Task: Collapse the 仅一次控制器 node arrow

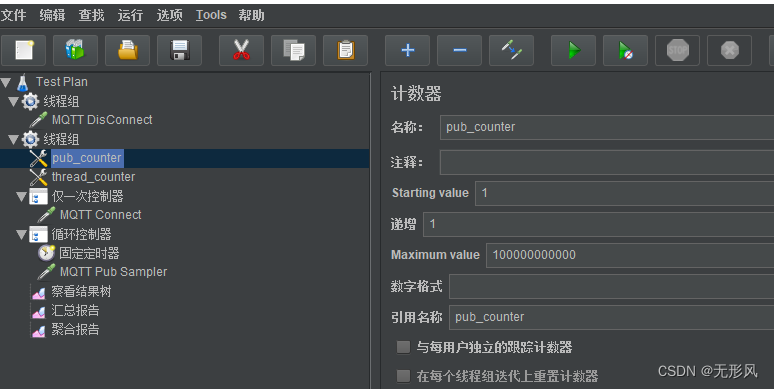Action: coord(22,196)
